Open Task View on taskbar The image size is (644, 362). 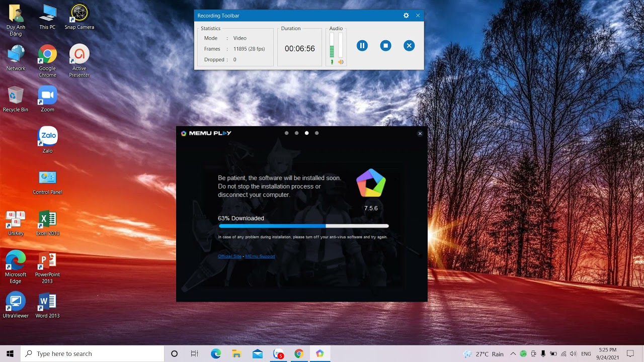pos(195,353)
